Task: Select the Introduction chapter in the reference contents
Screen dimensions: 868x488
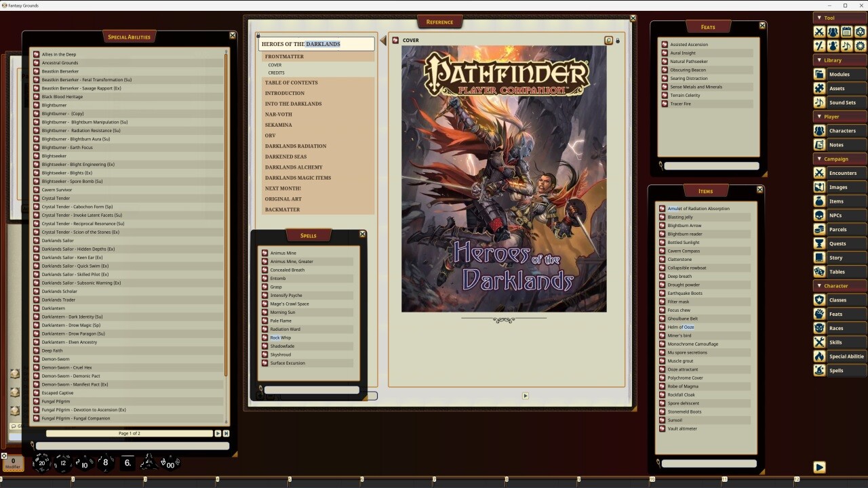Action: point(285,93)
